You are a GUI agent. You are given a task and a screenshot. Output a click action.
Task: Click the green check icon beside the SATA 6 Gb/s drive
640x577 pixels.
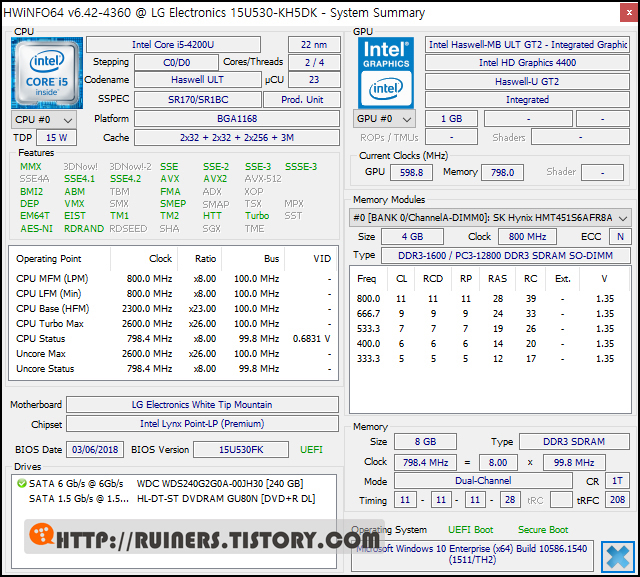(21, 484)
